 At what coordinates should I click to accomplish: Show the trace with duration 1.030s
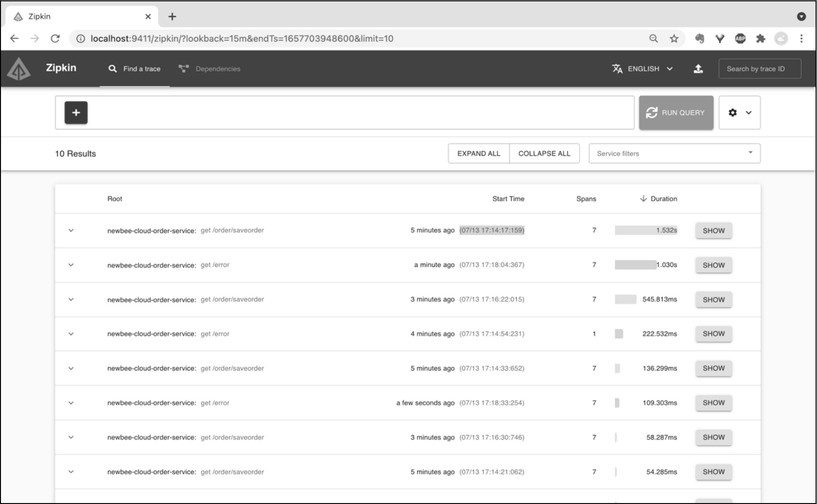(x=714, y=265)
